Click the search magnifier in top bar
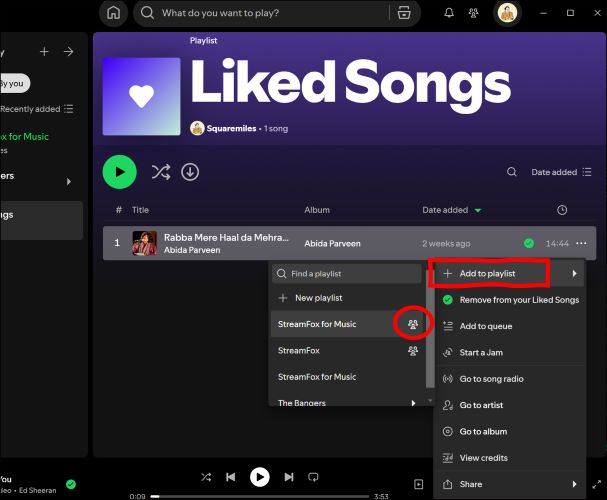 coord(147,13)
